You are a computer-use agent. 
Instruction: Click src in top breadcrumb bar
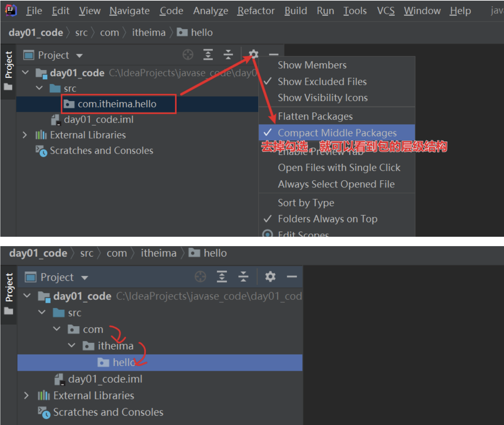pyautogui.click(x=81, y=32)
